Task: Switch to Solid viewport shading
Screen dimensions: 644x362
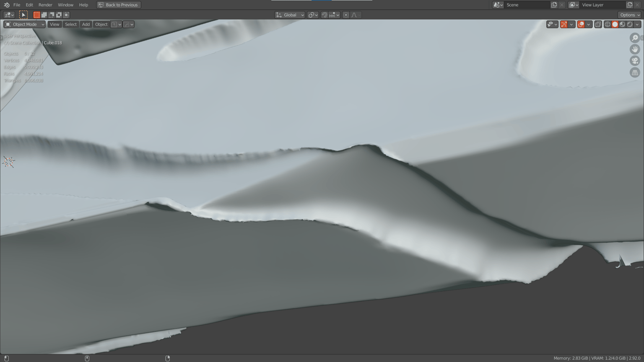Action: [615, 24]
